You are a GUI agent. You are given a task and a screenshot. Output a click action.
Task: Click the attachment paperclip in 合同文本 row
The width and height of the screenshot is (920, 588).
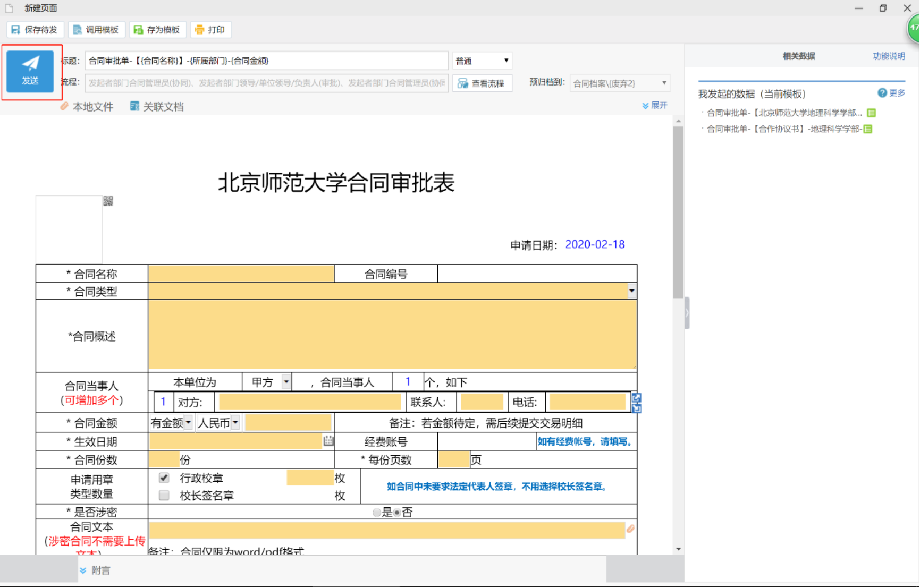[630, 529]
